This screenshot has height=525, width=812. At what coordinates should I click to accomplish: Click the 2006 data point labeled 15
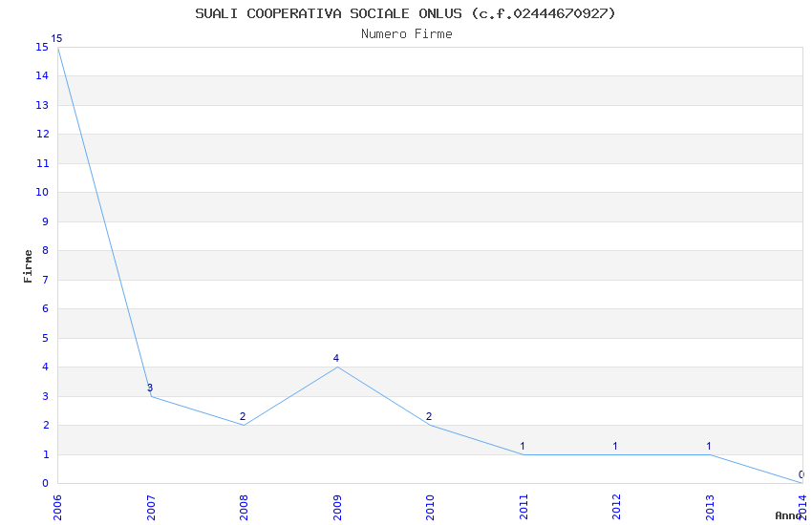pyautogui.click(x=58, y=47)
